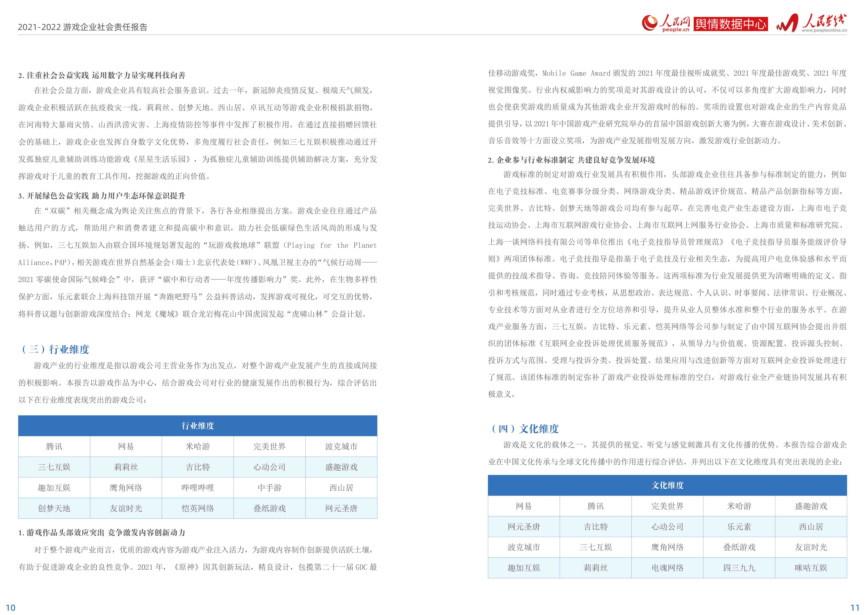Click 波克城市 cell in 行业维度 table
Image resolution: width=868 pixels, height=615 pixels.
(341, 447)
